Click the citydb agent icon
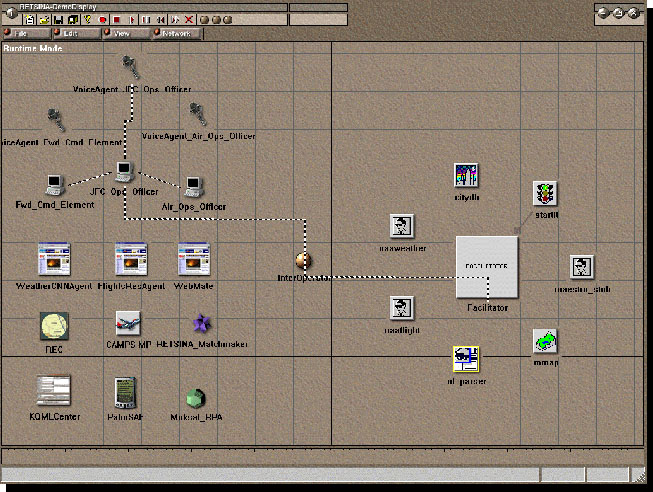Viewport: 653px width, 492px height. (x=466, y=176)
